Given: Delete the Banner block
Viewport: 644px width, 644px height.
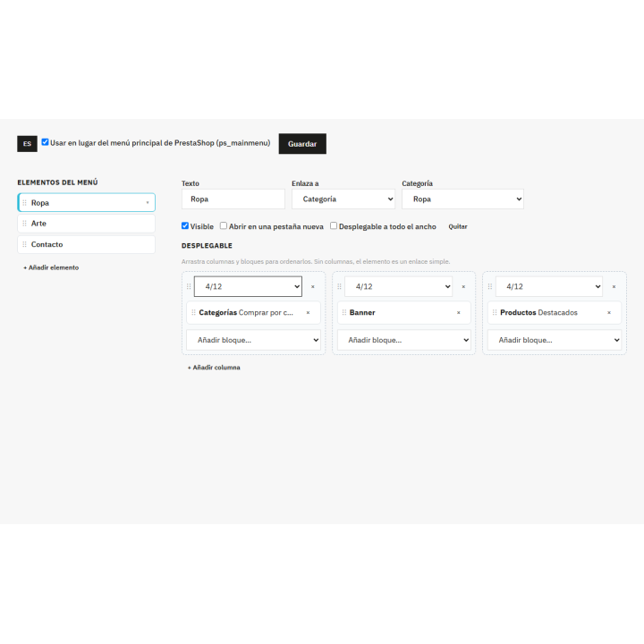Looking at the screenshot, I should tap(459, 312).
